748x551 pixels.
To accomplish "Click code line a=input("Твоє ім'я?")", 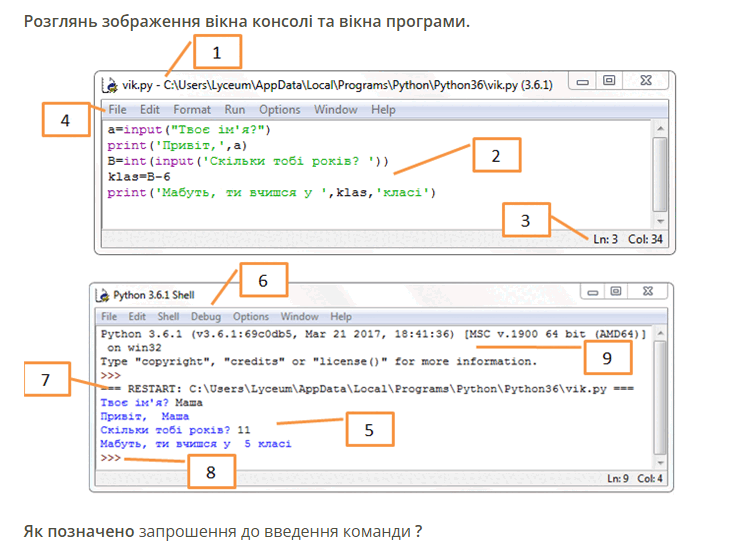I will [x=189, y=130].
